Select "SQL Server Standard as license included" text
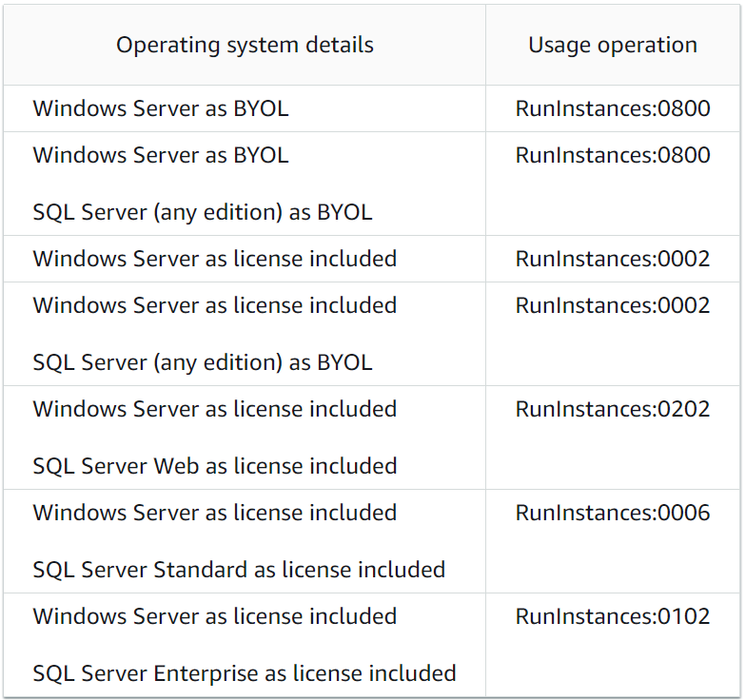This screenshot has width=746, height=700. [239, 569]
